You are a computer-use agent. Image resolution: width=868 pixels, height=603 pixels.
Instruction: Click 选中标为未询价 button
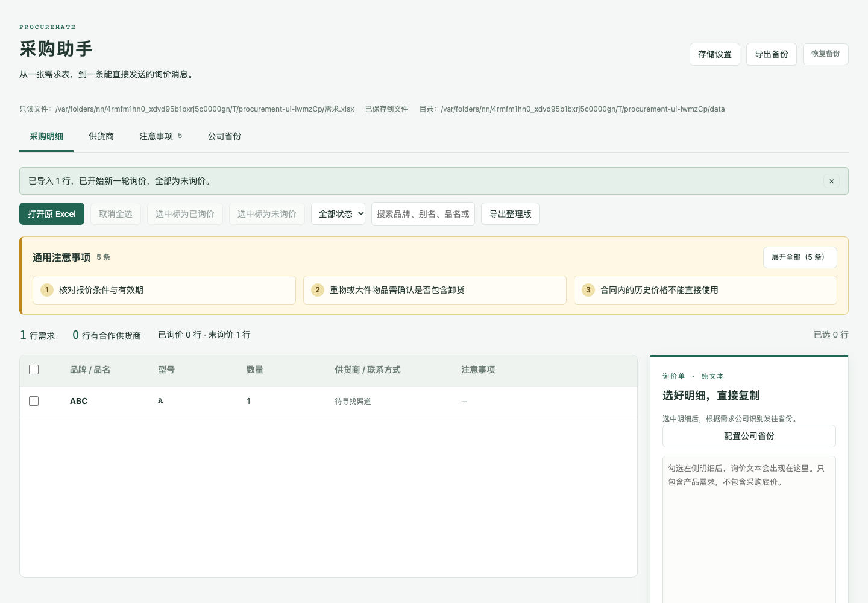pos(267,214)
